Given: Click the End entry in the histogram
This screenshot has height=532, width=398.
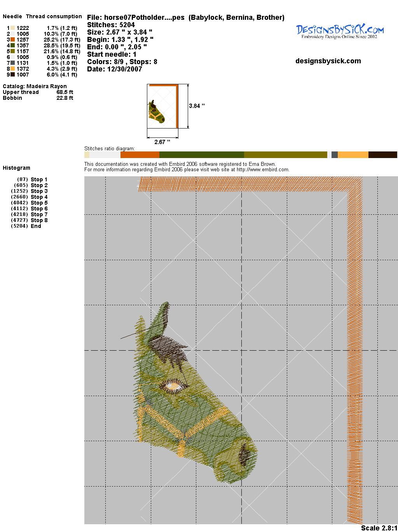Looking at the screenshot, I should 36,226.
